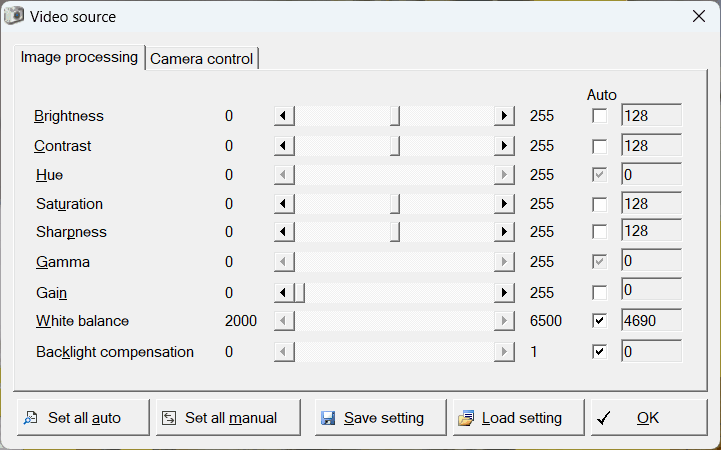
Task: Click Brightness slider right arrow
Action: [x=504, y=116]
